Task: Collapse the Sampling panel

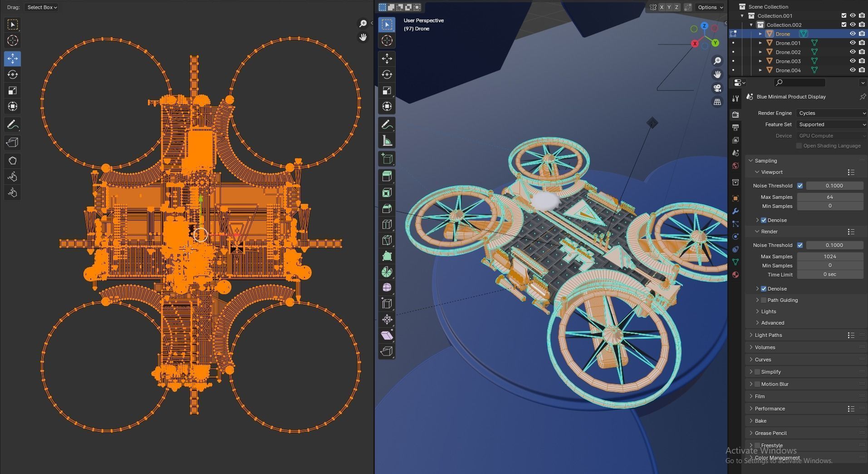Action: 766,161
